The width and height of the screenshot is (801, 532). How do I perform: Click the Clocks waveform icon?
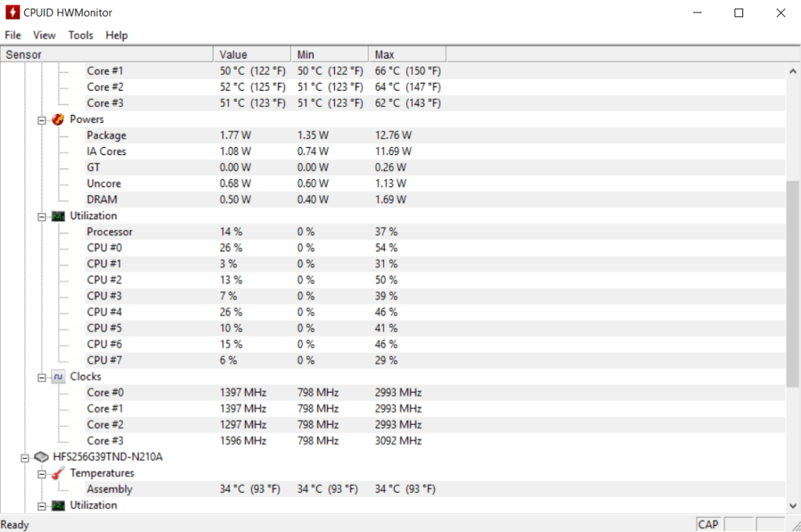click(x=57, y=376)
